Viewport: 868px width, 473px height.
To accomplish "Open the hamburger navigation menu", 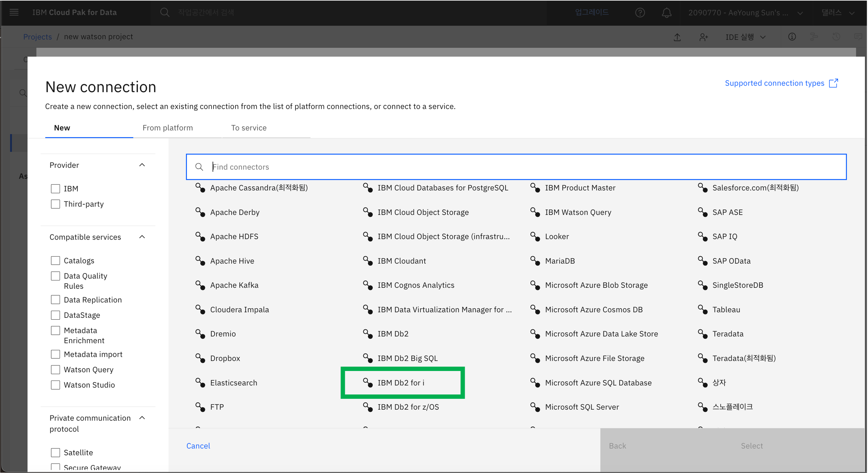I will 14,12.
